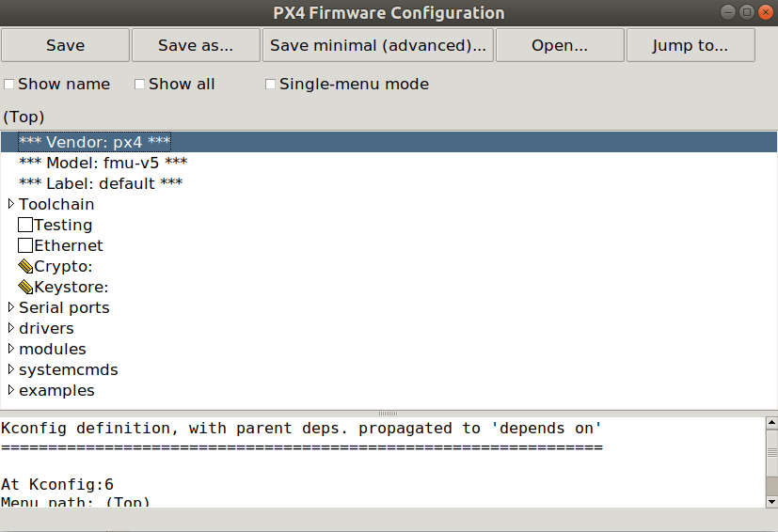Screen dimensions: 778x532
Task: Expand the Toolchain tree node
Action: tap(11, 204)
